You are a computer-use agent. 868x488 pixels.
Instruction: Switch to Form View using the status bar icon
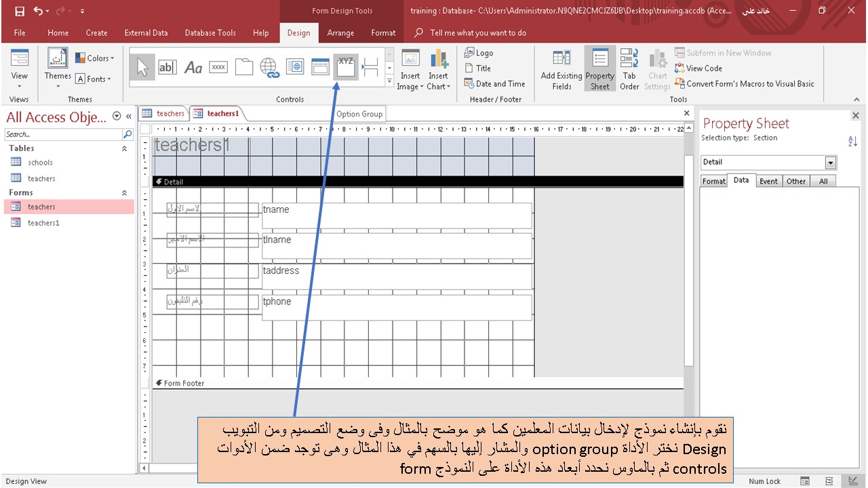tap(806, 481)
